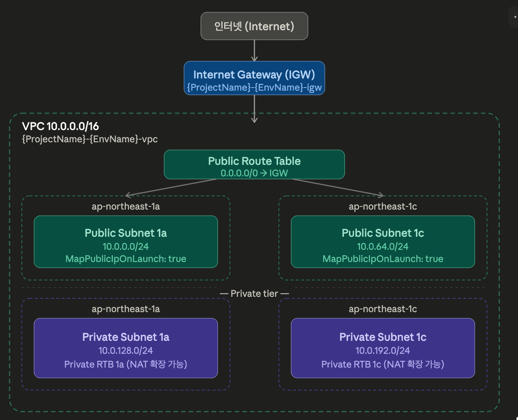Click the arrow between Internet and IGW
The image size is (518, 420).
254,50
